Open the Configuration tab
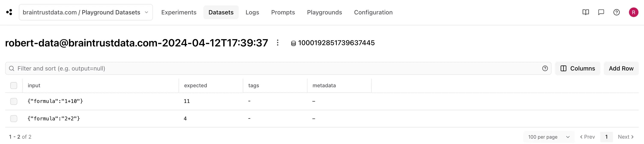 tap(373, 12)
